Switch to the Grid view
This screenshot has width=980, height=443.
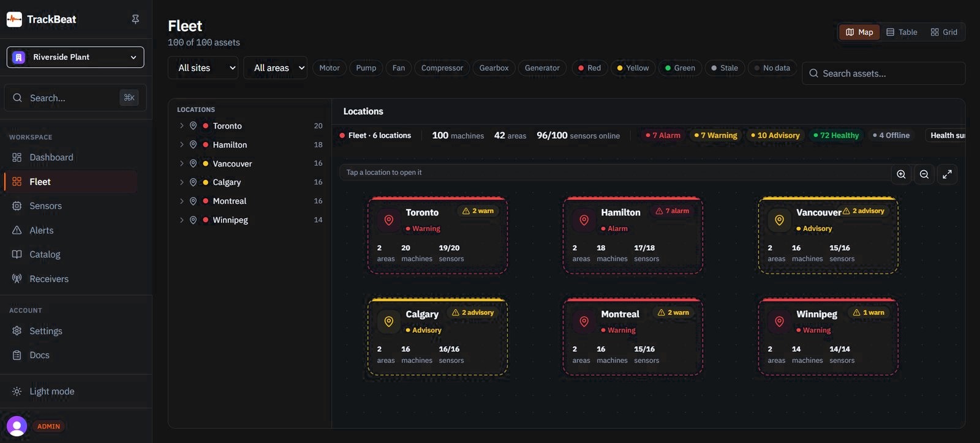click(944, 32)
